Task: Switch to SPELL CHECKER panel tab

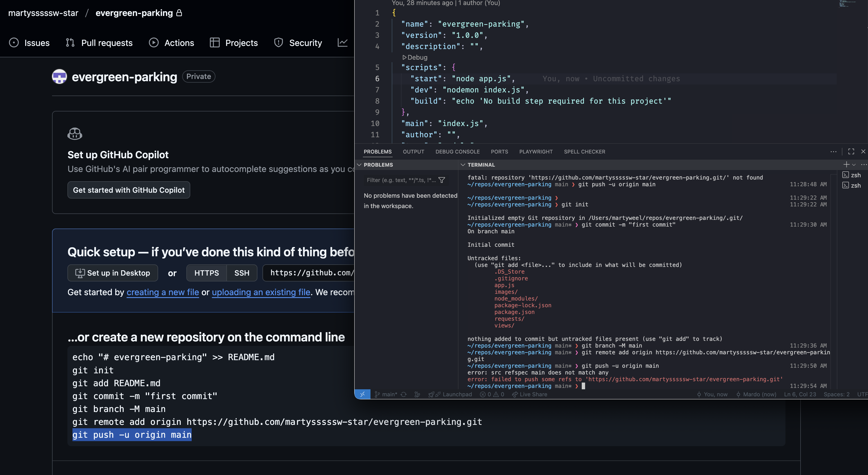Action: pos(585,152)
